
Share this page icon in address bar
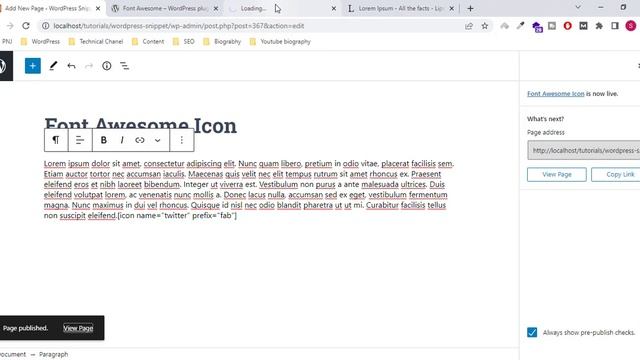pyautogui.click(x=469, y=26)
